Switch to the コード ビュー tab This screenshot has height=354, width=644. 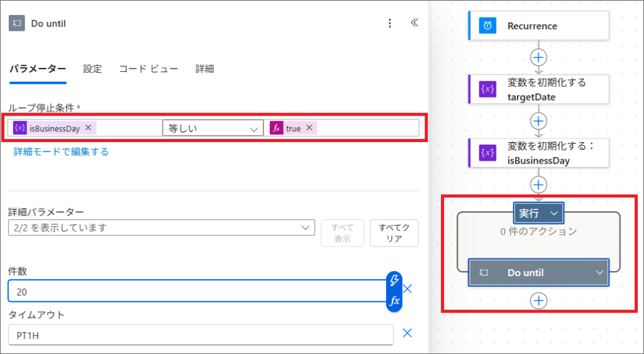click(x=148, y=69)
